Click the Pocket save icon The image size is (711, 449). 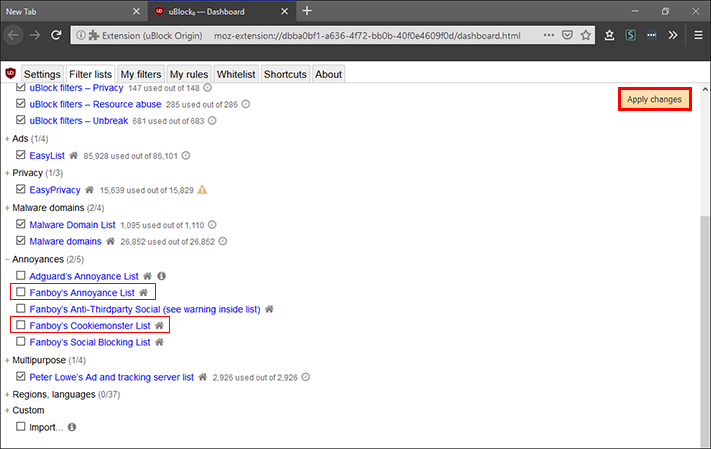pyautogui.click(x=567, y=35)
